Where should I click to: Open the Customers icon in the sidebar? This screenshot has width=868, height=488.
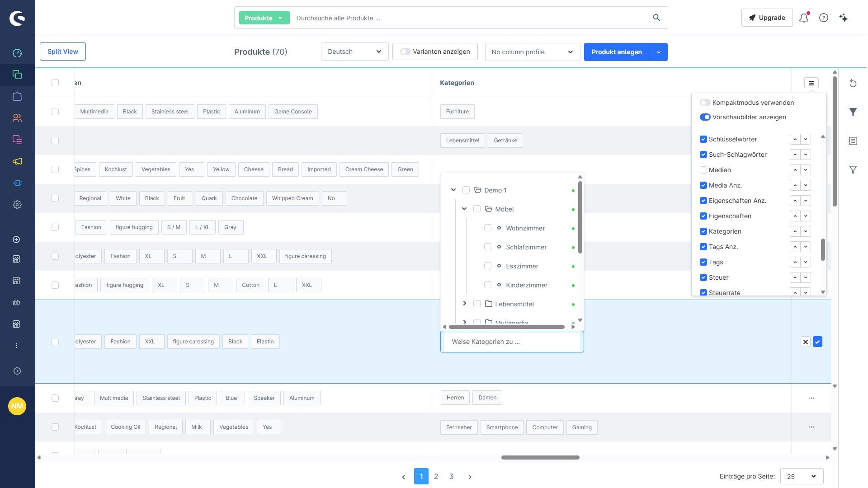17,118
